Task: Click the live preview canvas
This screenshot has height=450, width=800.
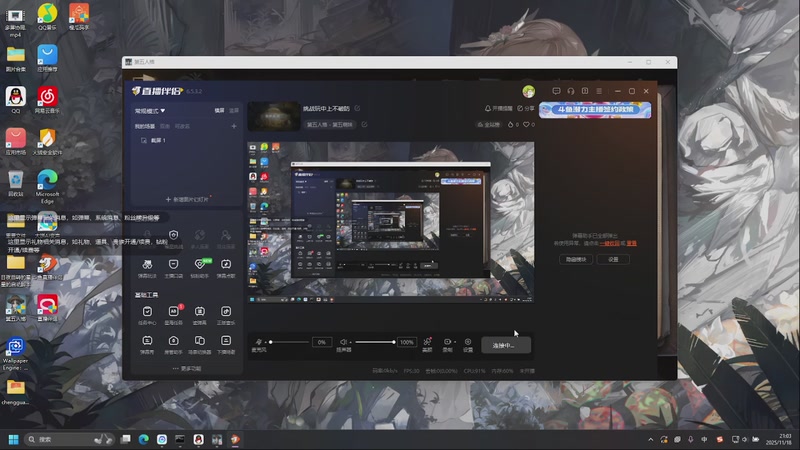Action: pyautogui.click(x=391, y=222)
